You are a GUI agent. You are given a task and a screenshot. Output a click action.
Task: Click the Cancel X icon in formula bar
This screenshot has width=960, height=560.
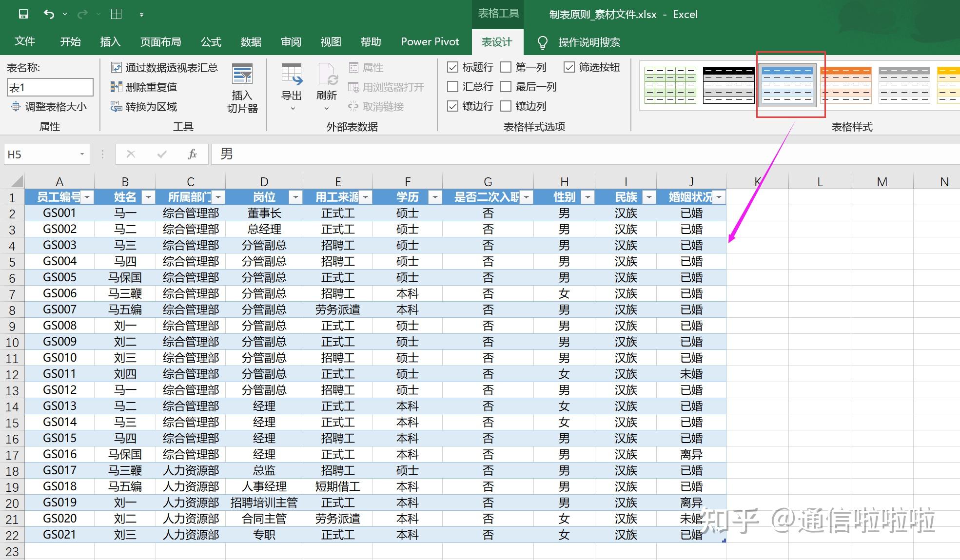click(x=131, y=154)
